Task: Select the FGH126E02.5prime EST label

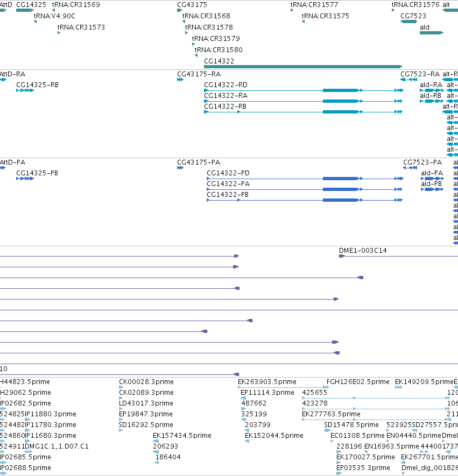Action: pyautogui.click(x=358, y=381)
